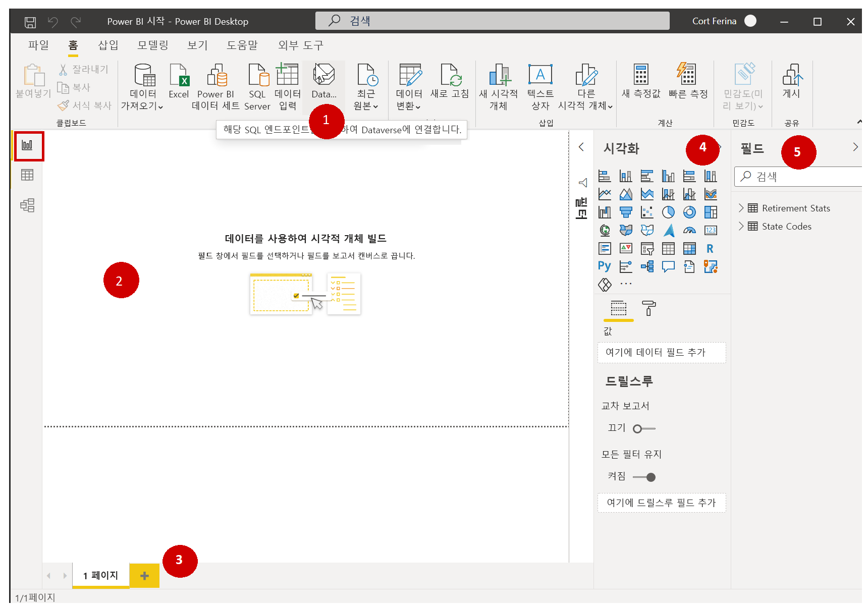Click 새로 고침 refresh button
The width and height of the screenshot is (868, 607).
[x=450, y=82]
